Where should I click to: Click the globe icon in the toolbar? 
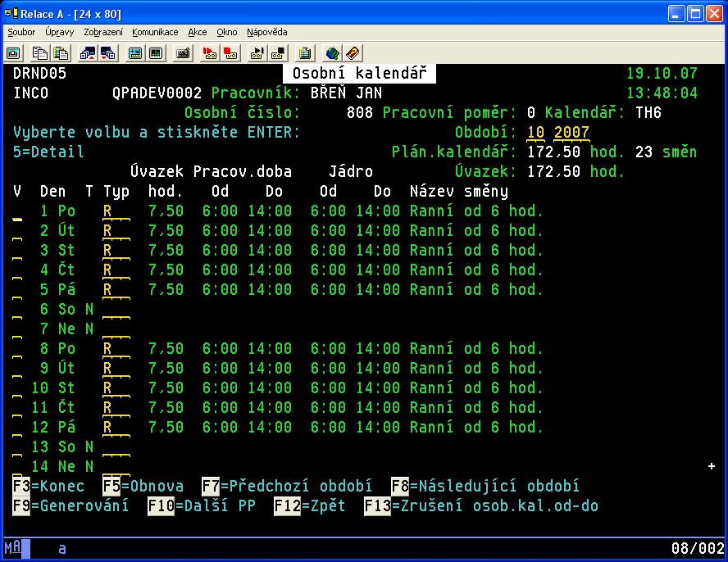click(332, 53)
